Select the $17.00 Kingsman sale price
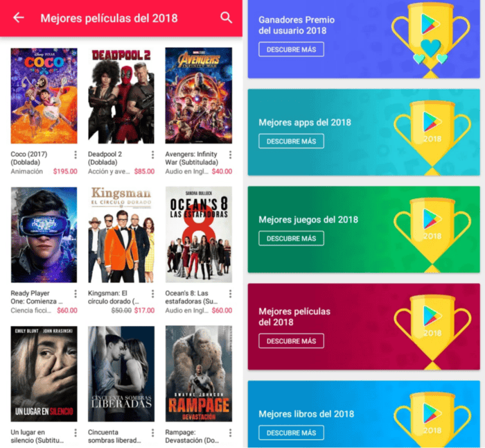485x448 pixels. pyautogui.click(x=144, y=310)
